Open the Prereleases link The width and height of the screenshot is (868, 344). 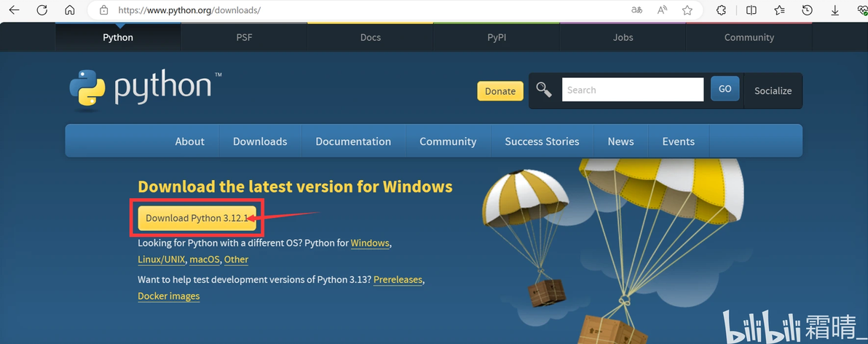click(398, 280)
